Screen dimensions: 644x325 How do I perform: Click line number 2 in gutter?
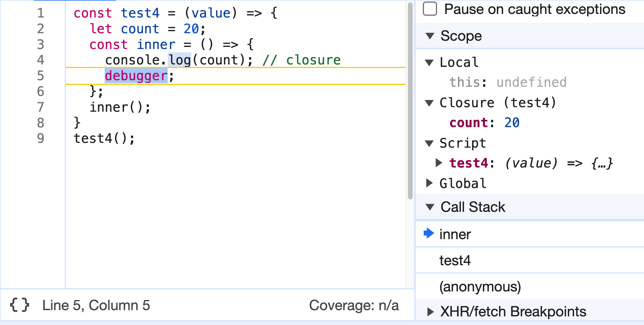41,29
